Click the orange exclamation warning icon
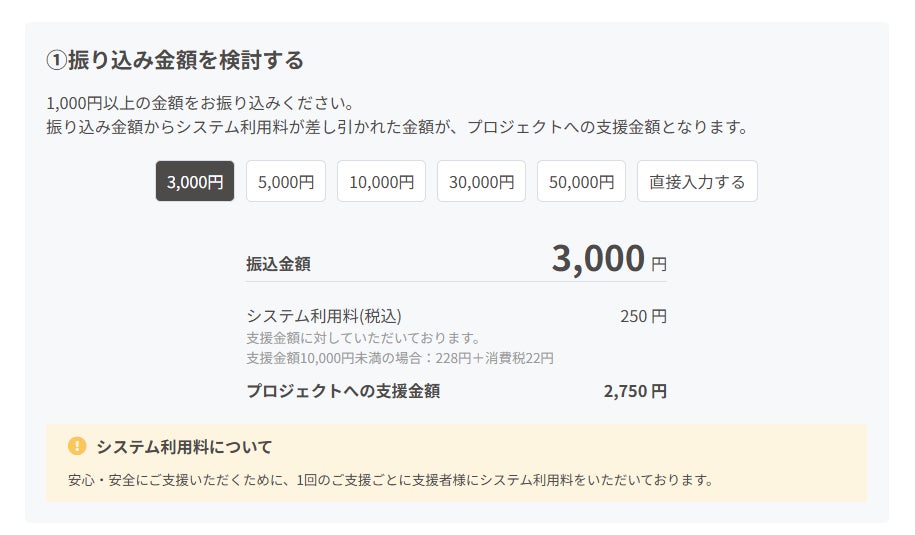The height and width of the screenshot is (535, 915). 77,446
